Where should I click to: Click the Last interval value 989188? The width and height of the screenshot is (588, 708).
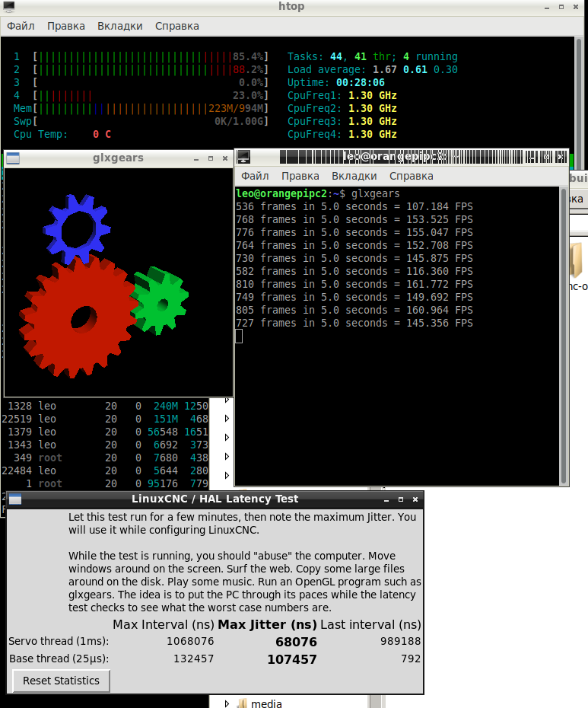point(400,641)
